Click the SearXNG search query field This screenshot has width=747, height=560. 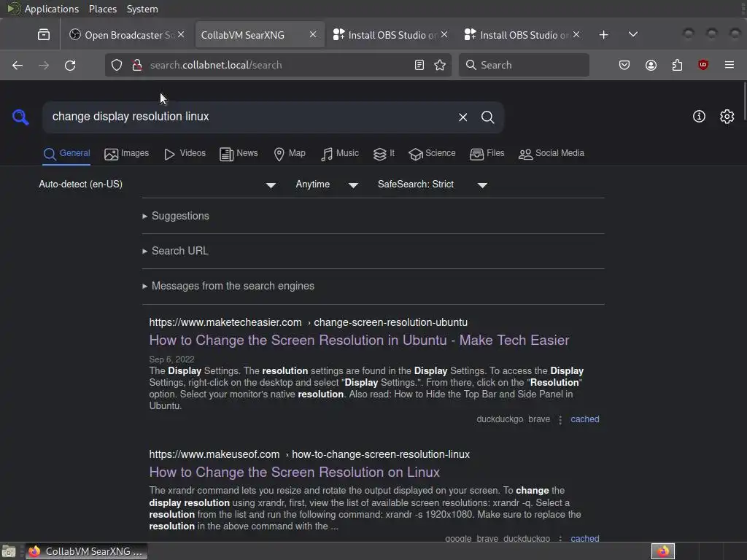coord(250,117)
